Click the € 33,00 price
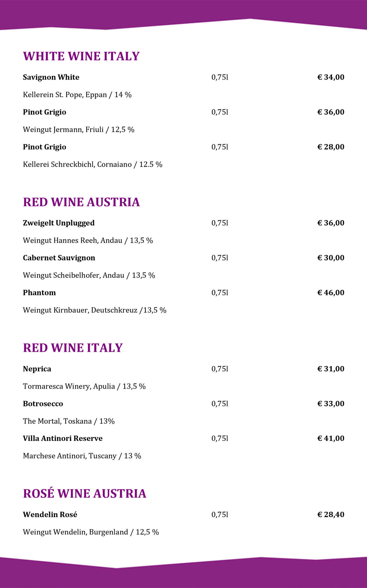367x588 pixels. (x=331, y=404)
